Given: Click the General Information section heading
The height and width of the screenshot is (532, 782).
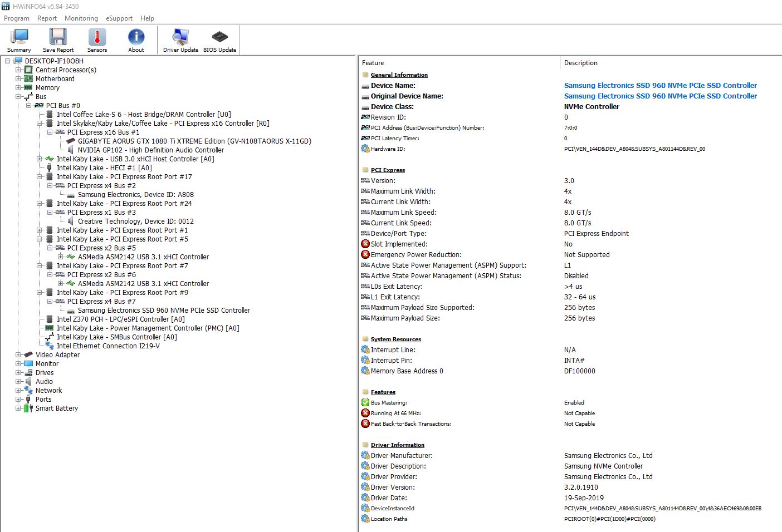Looking at the screenshot, I should [x=399, y=75].
